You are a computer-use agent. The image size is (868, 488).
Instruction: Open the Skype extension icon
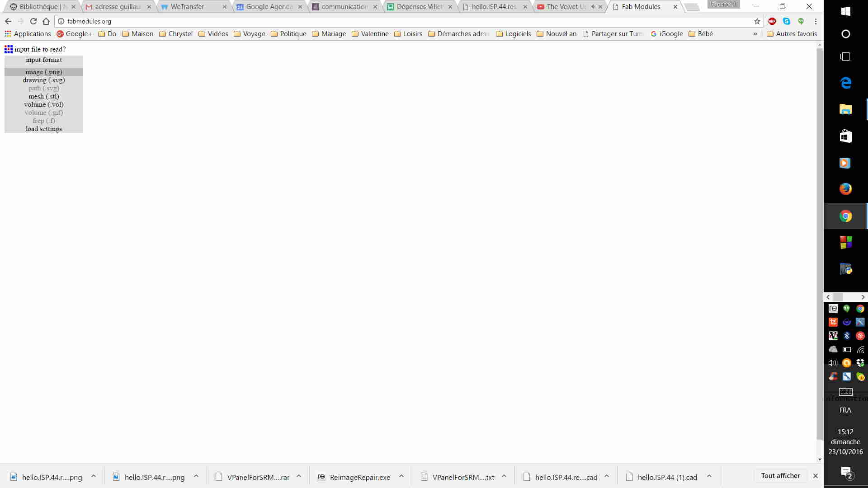click(787, 21)
